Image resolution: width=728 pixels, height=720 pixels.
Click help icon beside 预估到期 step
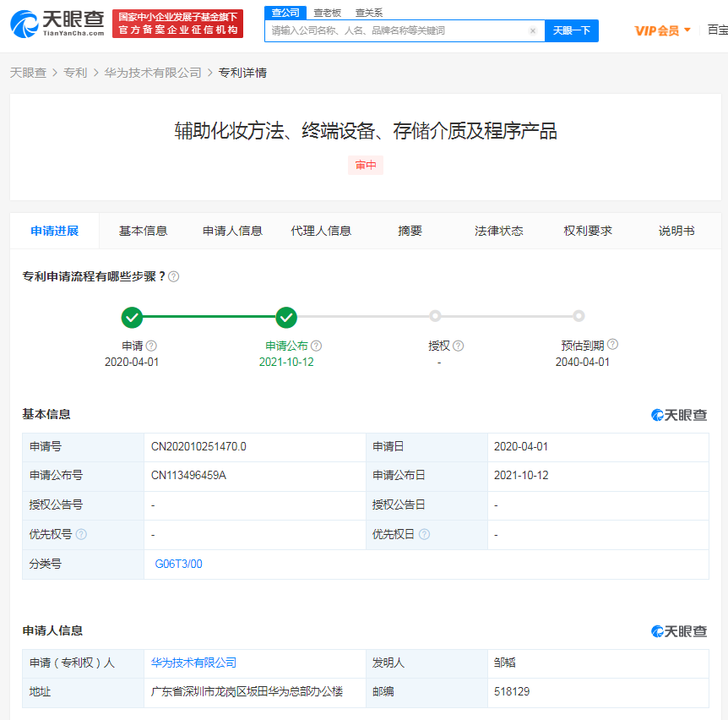coord(612,344)
